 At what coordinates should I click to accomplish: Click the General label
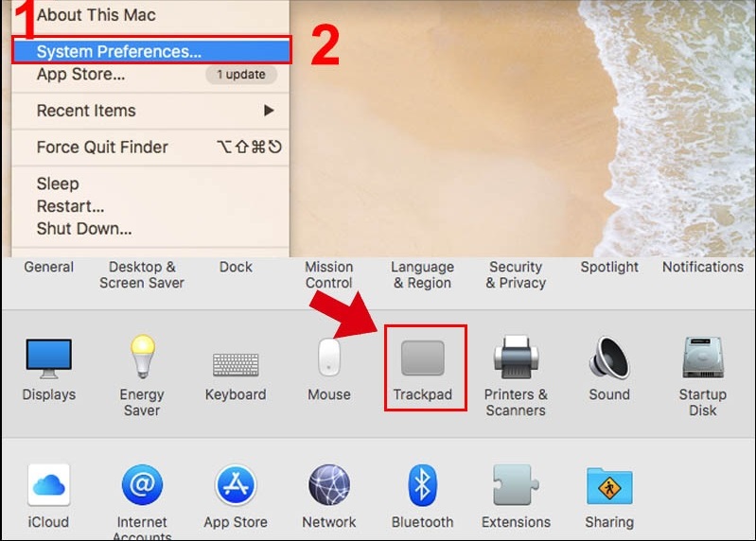click(48, 267)
